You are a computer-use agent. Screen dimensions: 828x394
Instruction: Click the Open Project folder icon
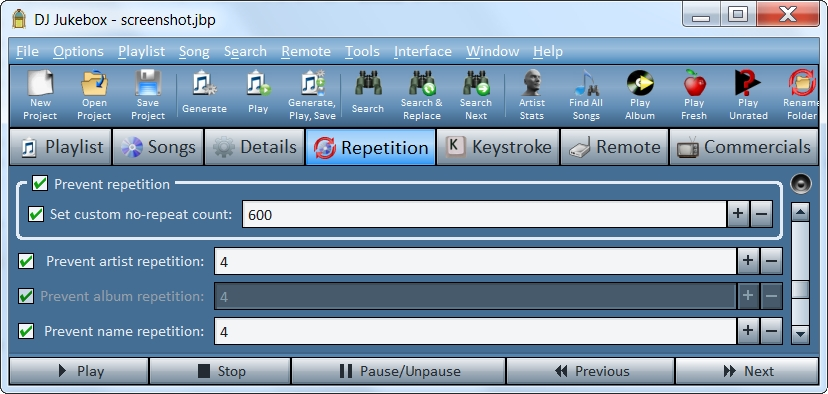point(95,84)
